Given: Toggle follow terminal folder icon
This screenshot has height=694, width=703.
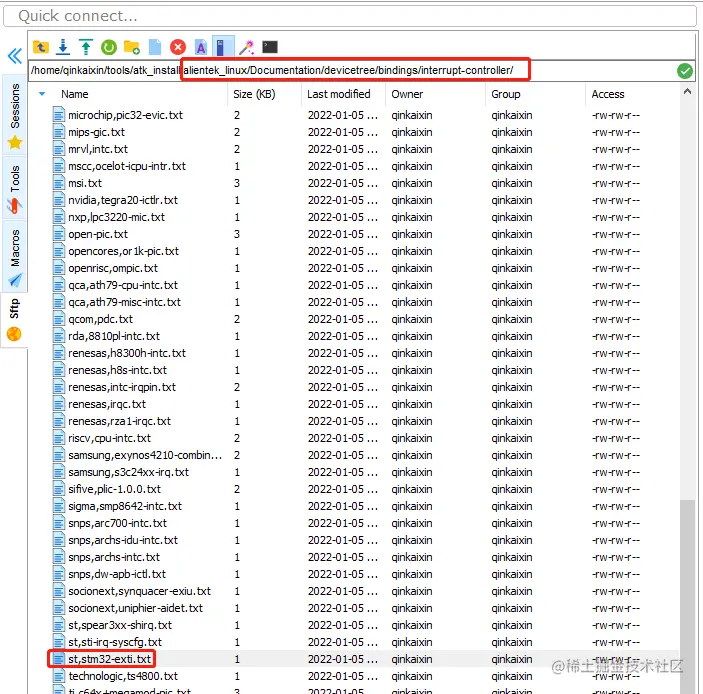Looking at the screenshot, I should click(x=222, y=47).
